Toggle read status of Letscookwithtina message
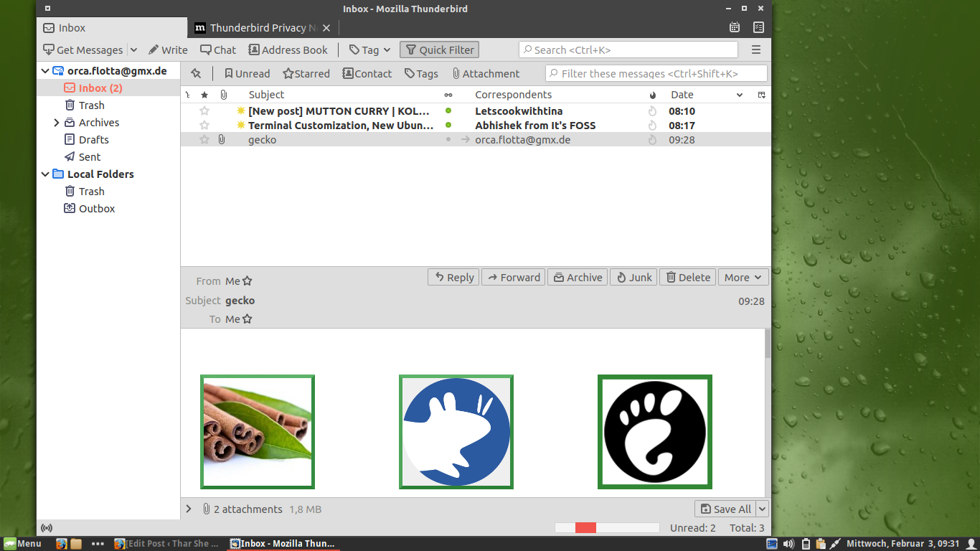Screen dimensions: 980x551 point(448,111)
